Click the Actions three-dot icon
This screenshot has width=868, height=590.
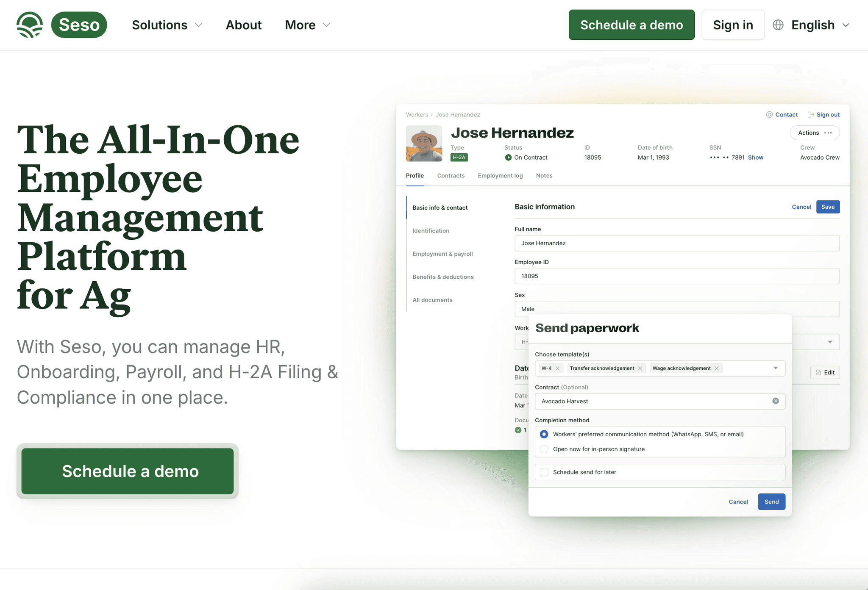coord(828,133)
